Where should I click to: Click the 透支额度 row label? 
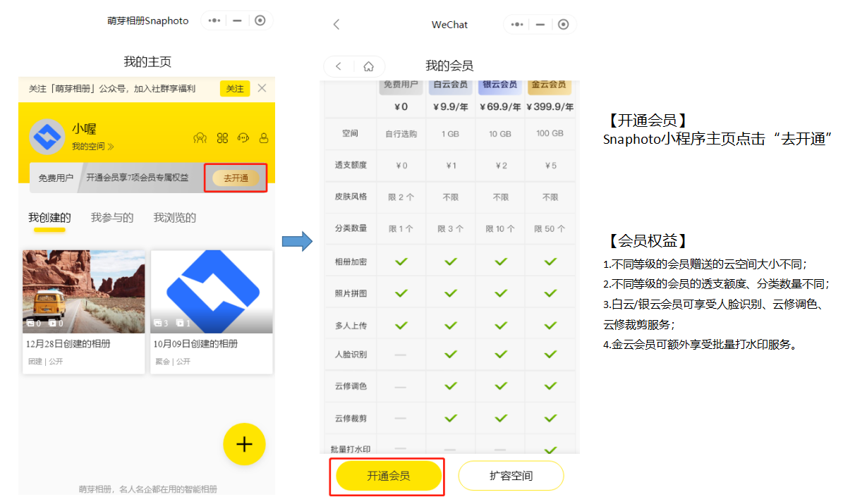pos(350,165)
